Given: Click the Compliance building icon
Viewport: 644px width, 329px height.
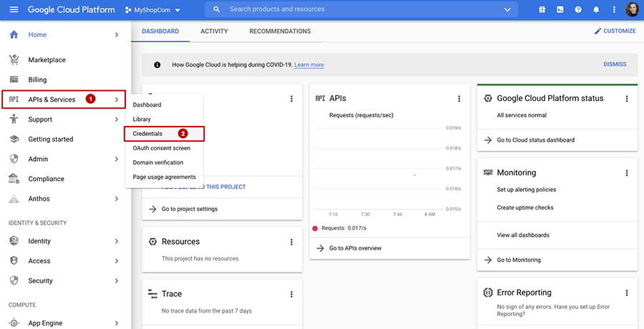Looking at the screenshot, I should pyautogui.click(x=14, y=179).
